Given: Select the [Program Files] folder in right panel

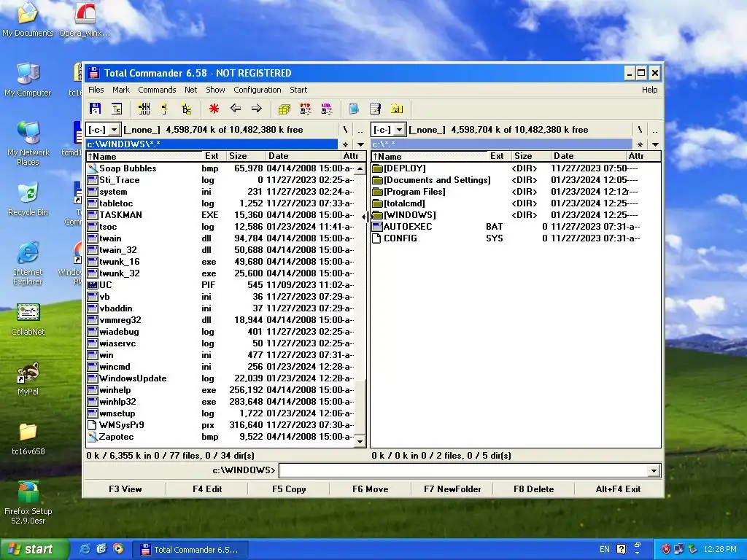Looking at the screenshot, I should click(x=516, y=192).
